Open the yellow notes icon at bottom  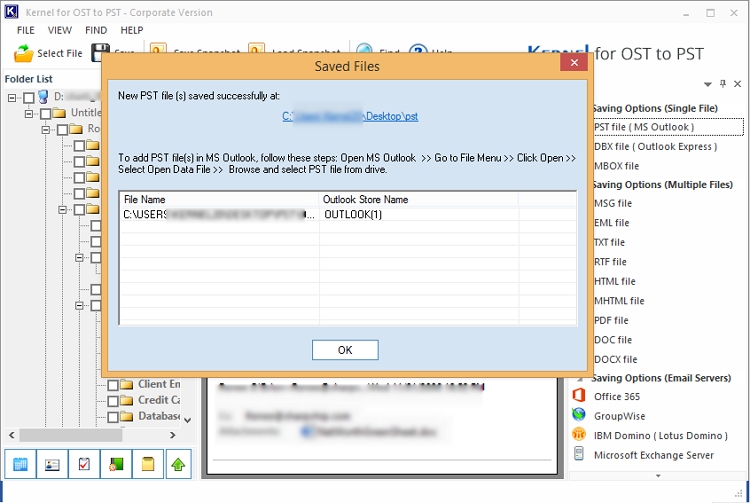tap(148, 464)
